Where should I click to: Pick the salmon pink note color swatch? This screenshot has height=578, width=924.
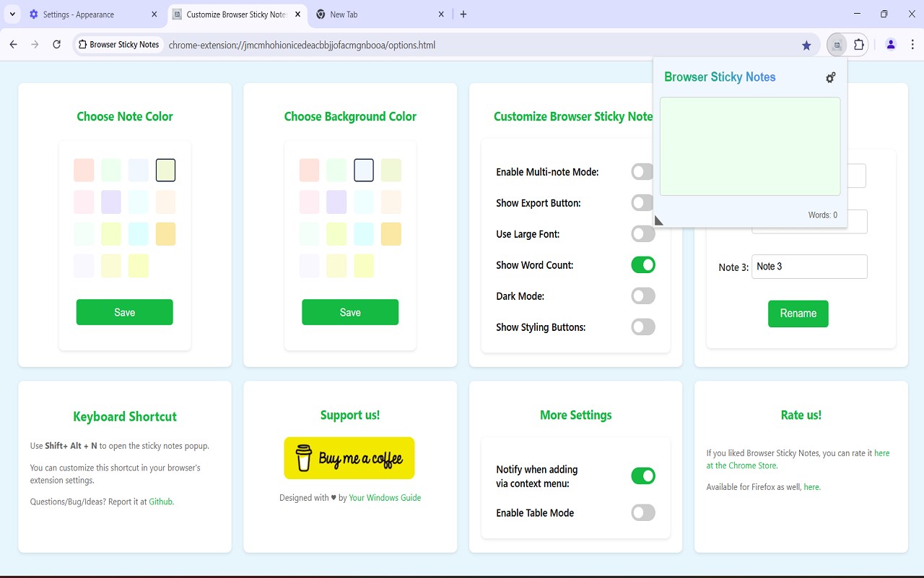84,171
